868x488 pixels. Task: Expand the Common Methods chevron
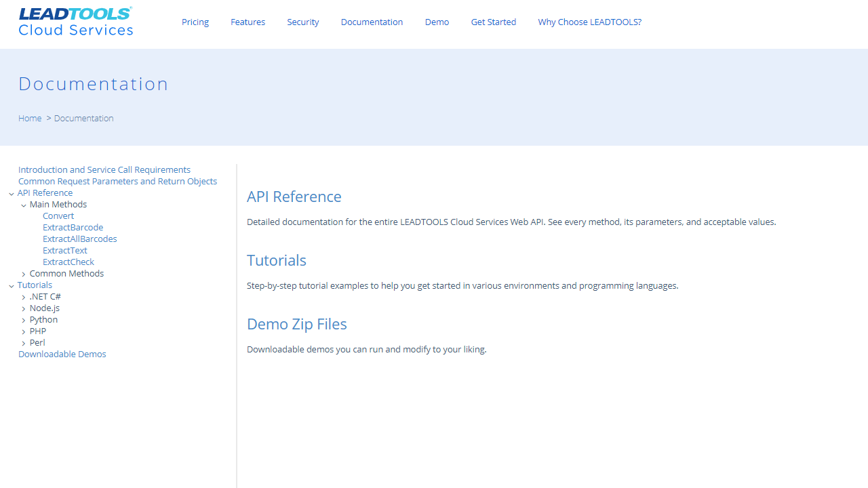pos(24,274)
